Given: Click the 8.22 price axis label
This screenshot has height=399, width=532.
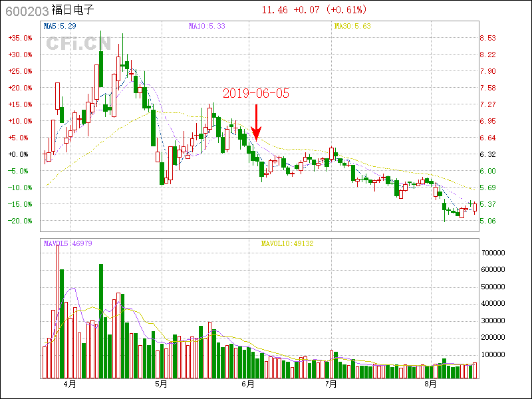Looking at the screenshot, I should click(488, 55).
